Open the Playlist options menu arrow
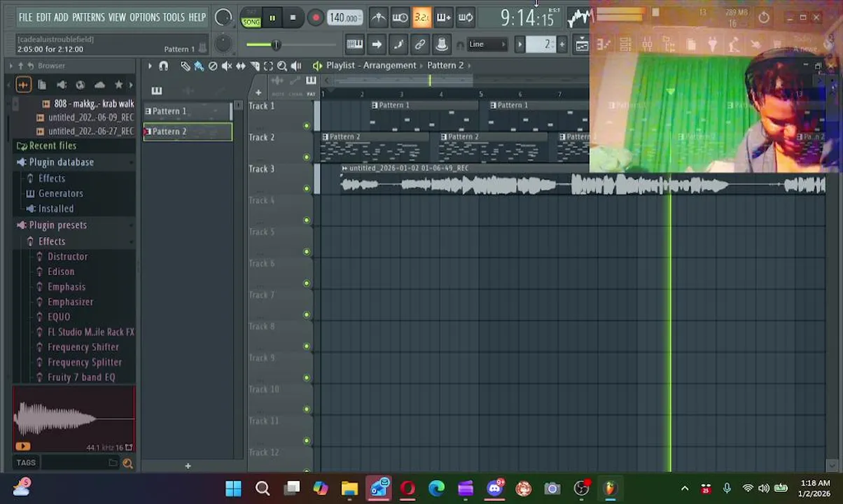Viewport: 843px width, 504px height. tap(149, 66)
